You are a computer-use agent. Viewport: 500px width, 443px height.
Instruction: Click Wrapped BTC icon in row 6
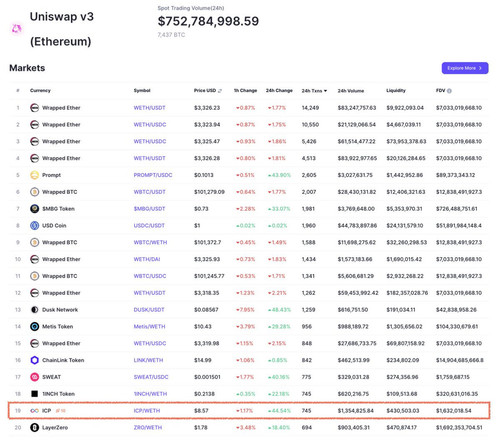pos(34,192)
